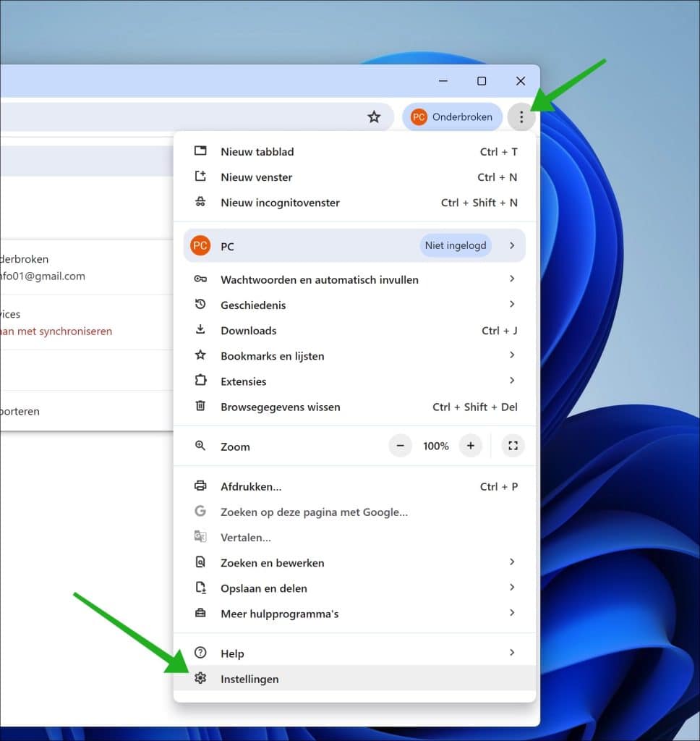
Task: Click the 100% zoom level value
Action: pos(435,446)
